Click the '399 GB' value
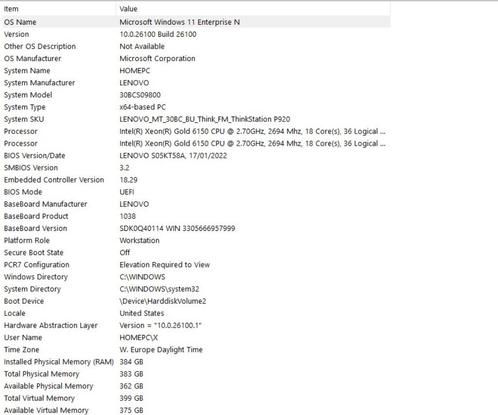Screen dimensions: 498x415 [131, 398]
